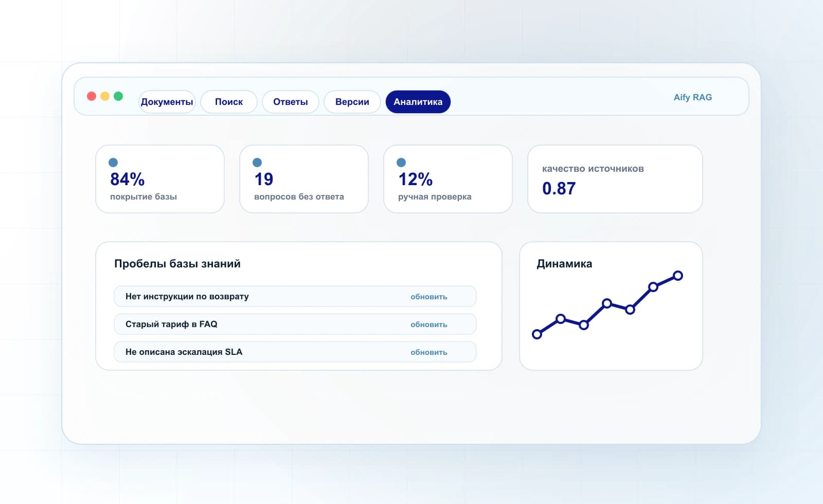Click the second point of Динамика chart
Viewport: 823px width, 504px height.
pos(561,319)
